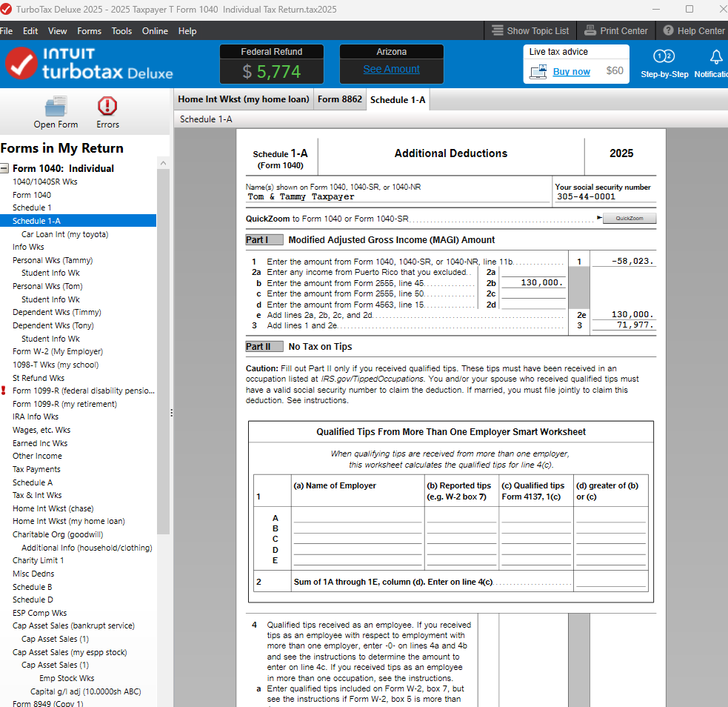Click the line 2d Form 4563 field

[x=533, y=305]
